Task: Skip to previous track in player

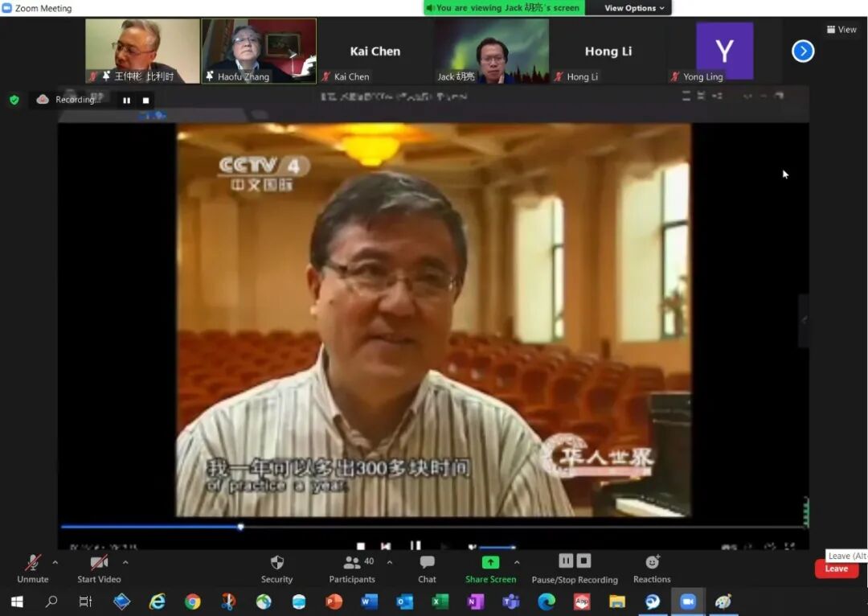Action: (x=387, y=547)
